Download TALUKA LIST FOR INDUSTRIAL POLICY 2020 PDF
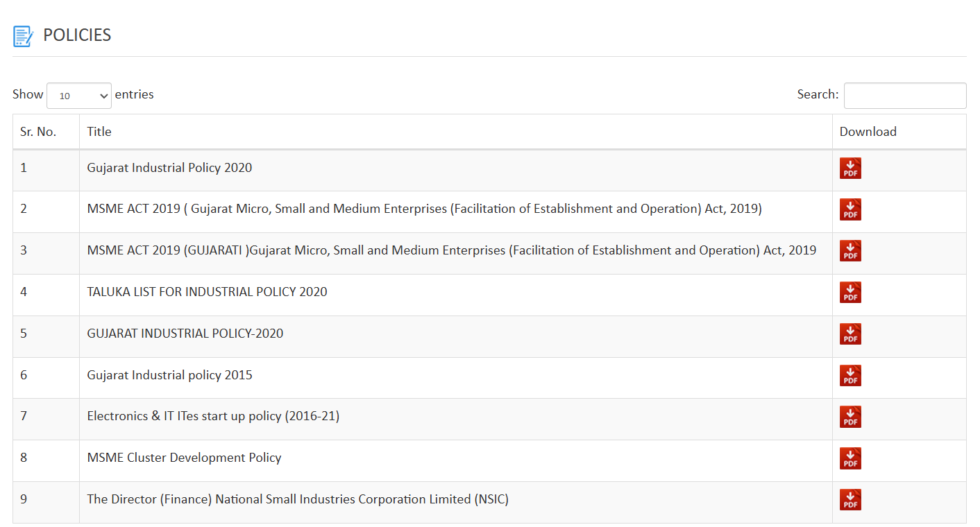Image resolution: width=980 pixels, height=527 pixels. [x=850, y=293]
